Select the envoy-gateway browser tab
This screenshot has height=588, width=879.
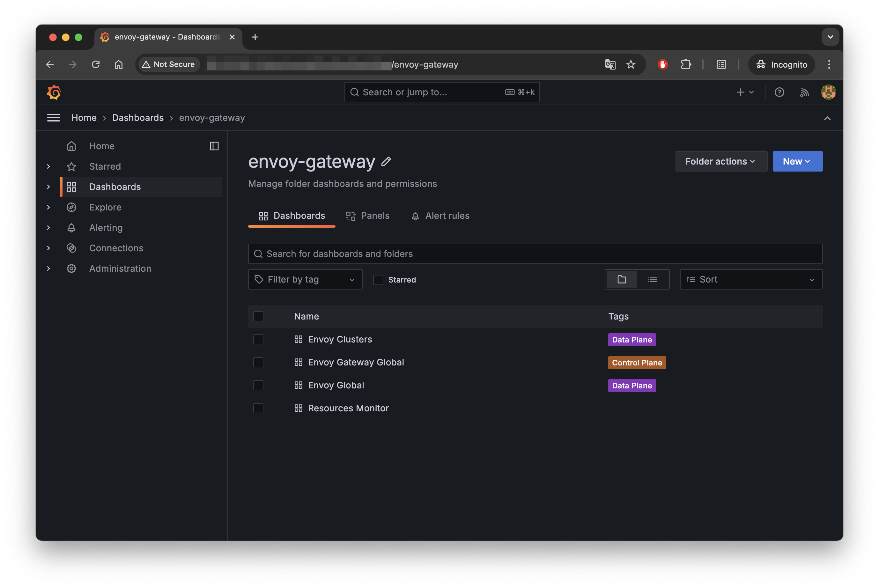[168, 37]
